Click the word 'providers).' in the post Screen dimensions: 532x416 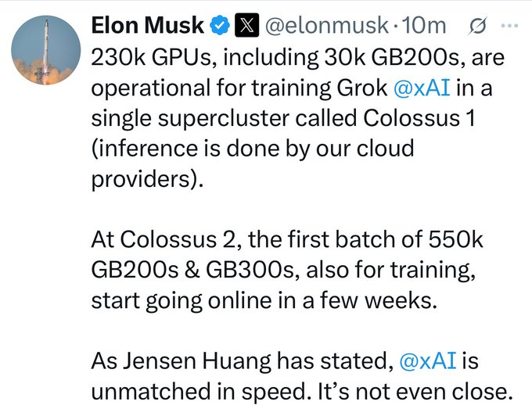tap(148, 179)
